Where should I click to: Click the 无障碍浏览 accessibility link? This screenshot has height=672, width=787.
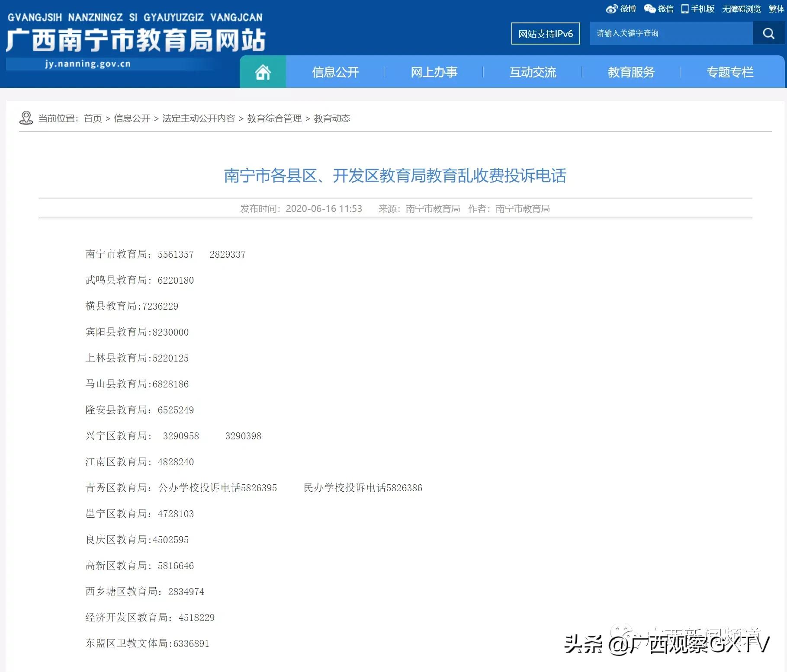point(741,9)
